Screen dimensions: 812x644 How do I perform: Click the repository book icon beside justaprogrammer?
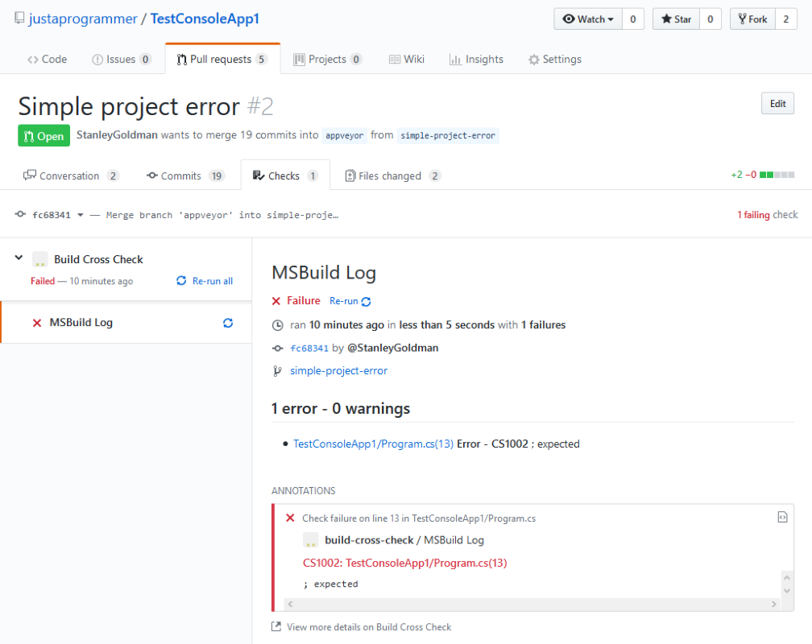click(19, 19)
